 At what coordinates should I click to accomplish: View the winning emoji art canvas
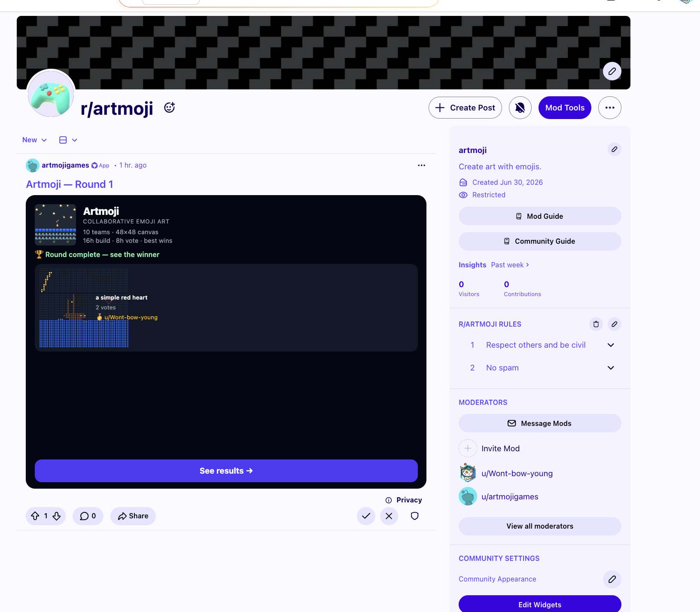pos(84,308)
